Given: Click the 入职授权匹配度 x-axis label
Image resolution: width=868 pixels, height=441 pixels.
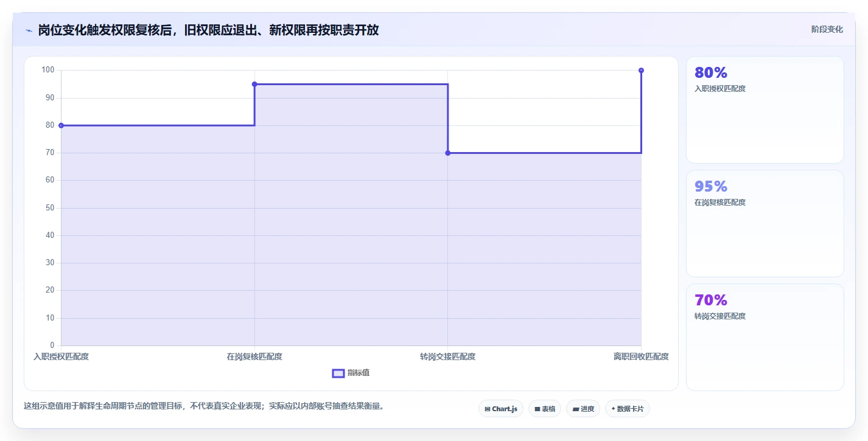Looking at the screenshot, I should tap(61, 356).
